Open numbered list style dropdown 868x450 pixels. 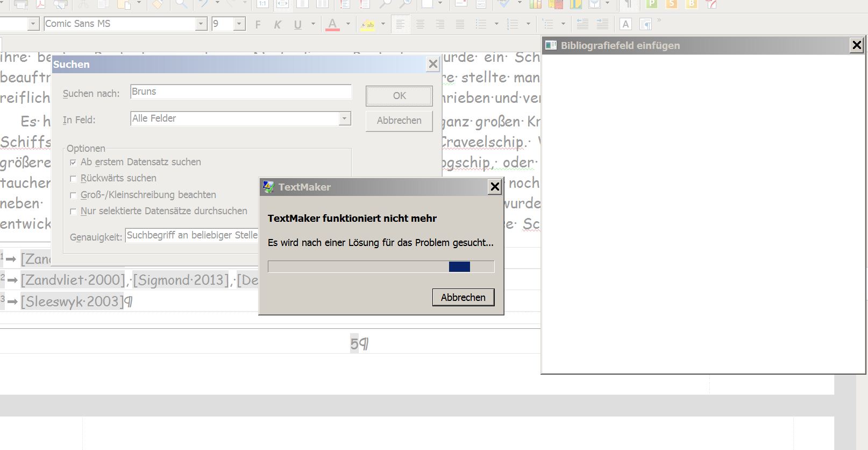pyautogui.click(x=528, y=24)
